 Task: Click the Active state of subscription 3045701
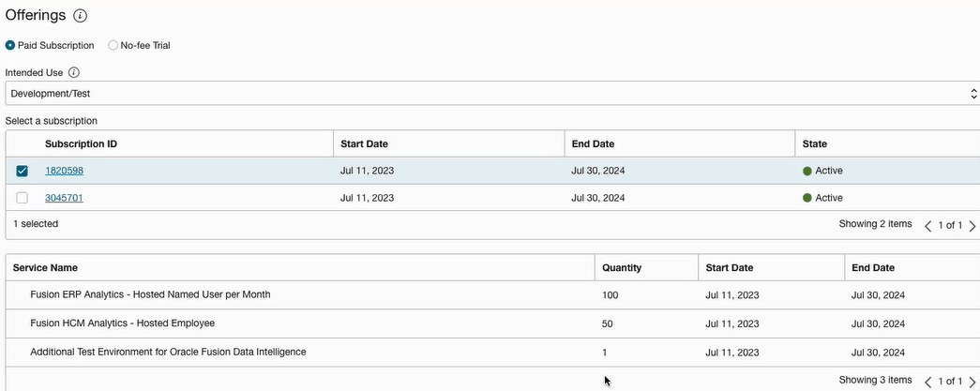tap(822, 198)
